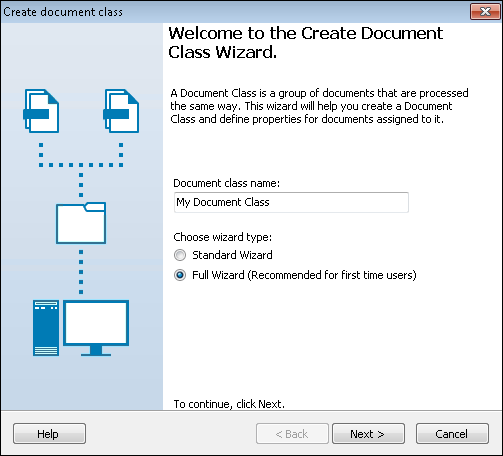Click the left document stack icon
The height and width of the screenshot is (456, 503).
tap(41, 111)
